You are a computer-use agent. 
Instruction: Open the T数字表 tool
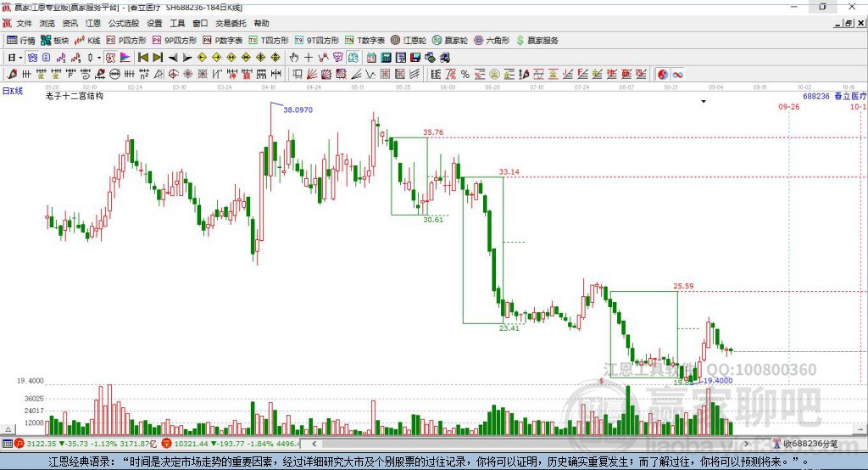(364, 41)
